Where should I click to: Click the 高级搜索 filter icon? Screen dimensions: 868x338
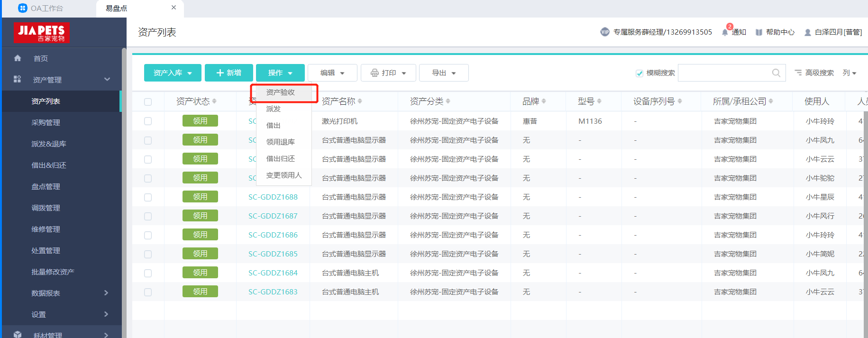(x=798, y=73)
